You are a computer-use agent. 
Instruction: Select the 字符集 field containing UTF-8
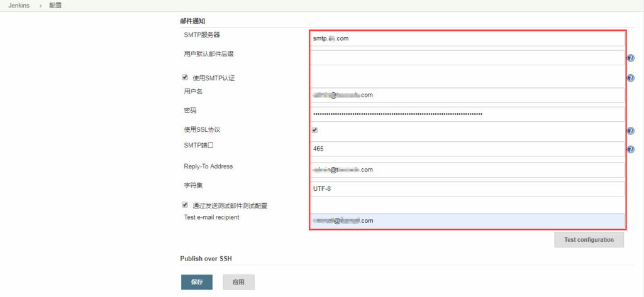click(467, 189)
